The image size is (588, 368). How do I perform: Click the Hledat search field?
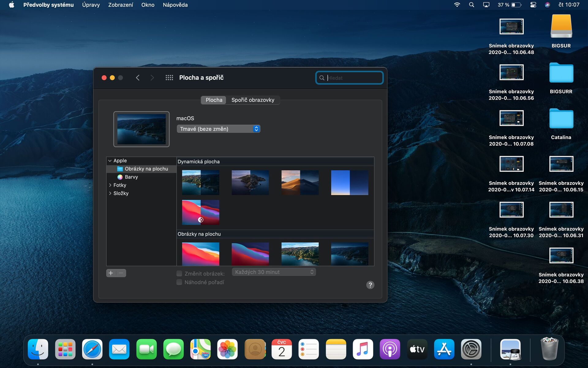click(x=349, y=78)
